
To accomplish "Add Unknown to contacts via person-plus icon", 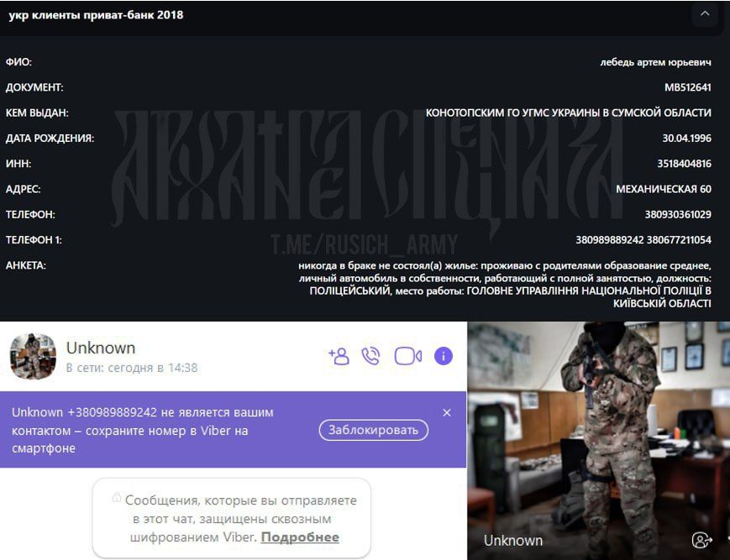I will [338, 356].
